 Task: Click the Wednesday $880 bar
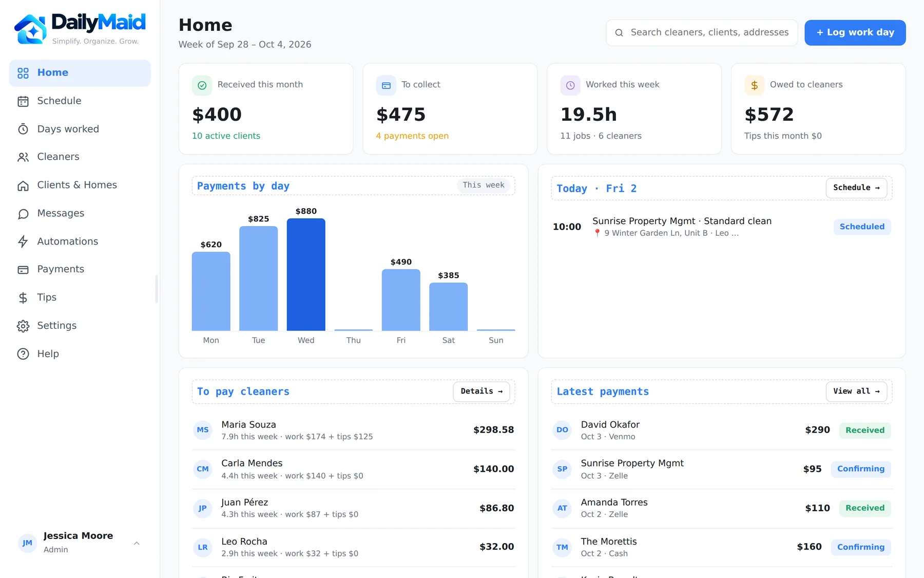tap(306, 274)
